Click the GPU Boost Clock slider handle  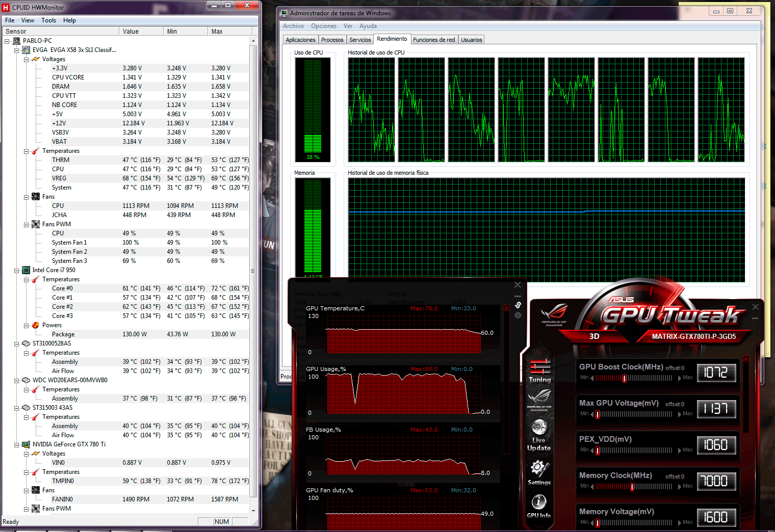coord(625,378)
